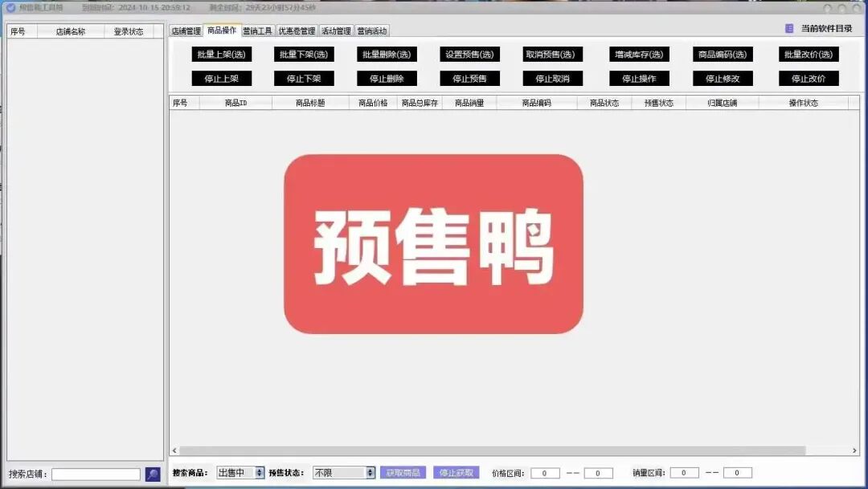Viewport: 868px width, 489px height.
Task: Select 取消预售(选) cancel presale action
Action: (x=553, y=54)
